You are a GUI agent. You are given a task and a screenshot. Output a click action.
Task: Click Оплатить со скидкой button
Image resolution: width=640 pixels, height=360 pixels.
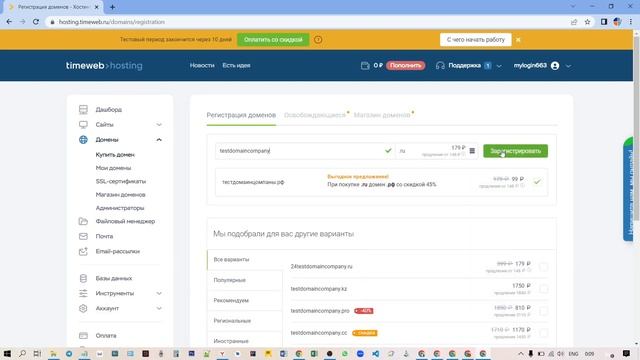273,40
